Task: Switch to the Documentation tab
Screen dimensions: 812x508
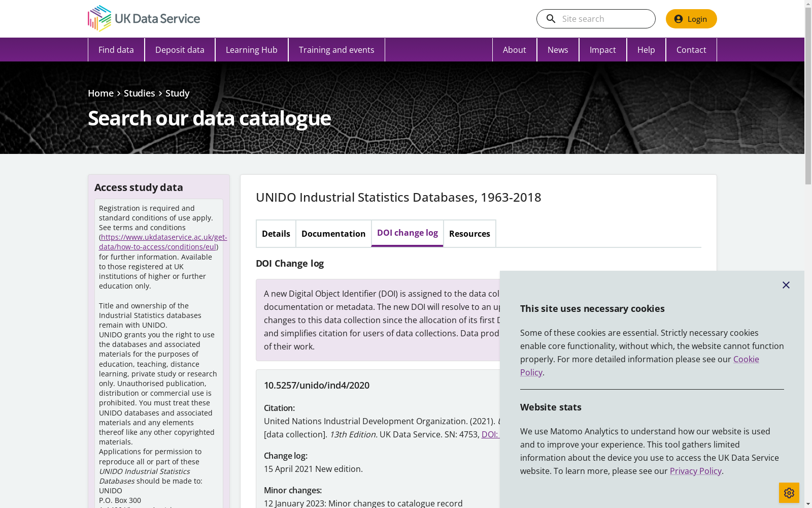Action: (333, 234)
